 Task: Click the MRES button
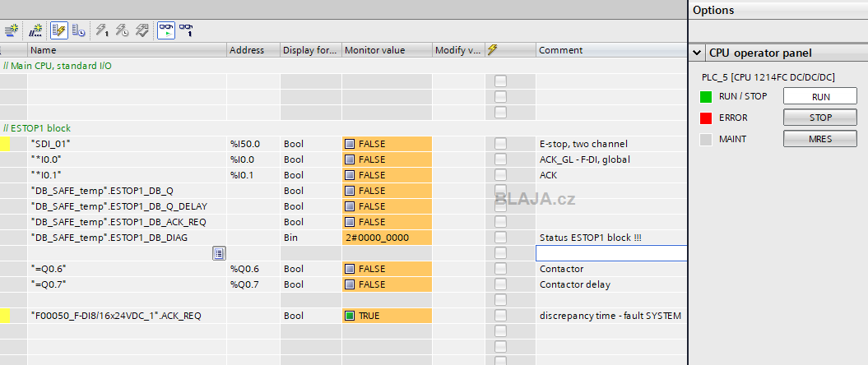point(819,139)
